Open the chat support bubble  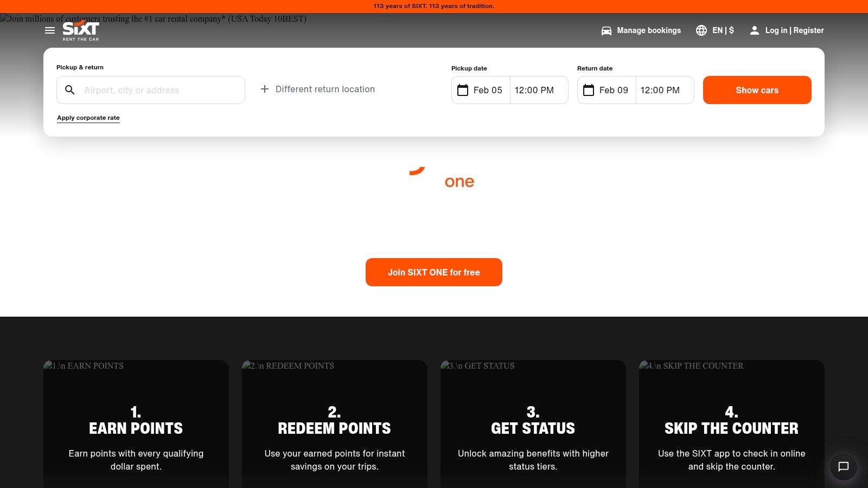pos(843,467)
